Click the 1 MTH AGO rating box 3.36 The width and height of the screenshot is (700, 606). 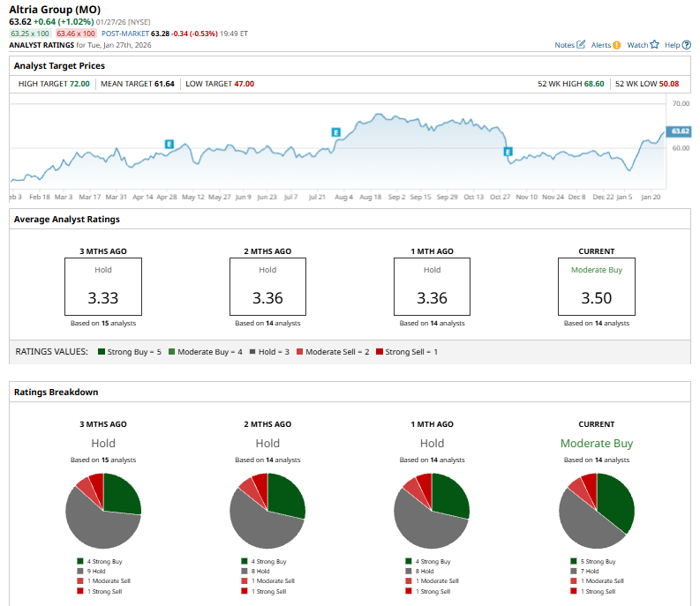pyautogui.click(x=433, y=287)
